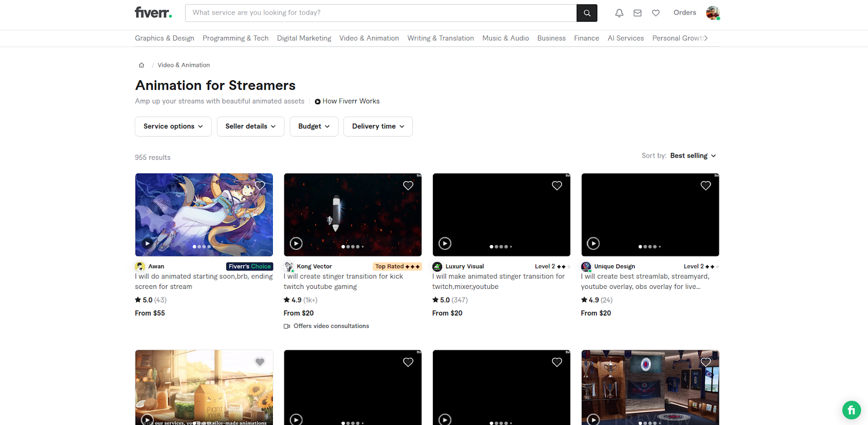868x425 pixels.
Task: Favorite the trophy room gig heart
Action: click(x=706, y=362)
